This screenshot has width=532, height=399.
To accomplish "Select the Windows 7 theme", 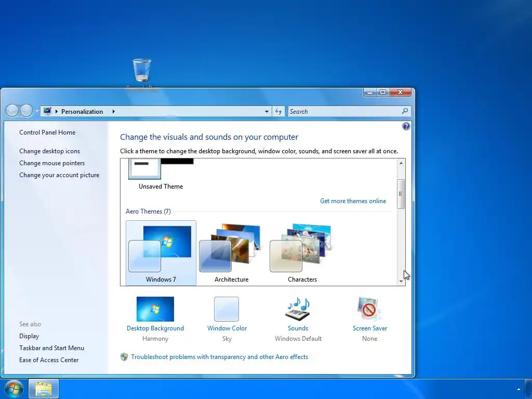I will [x=161, y=253].
